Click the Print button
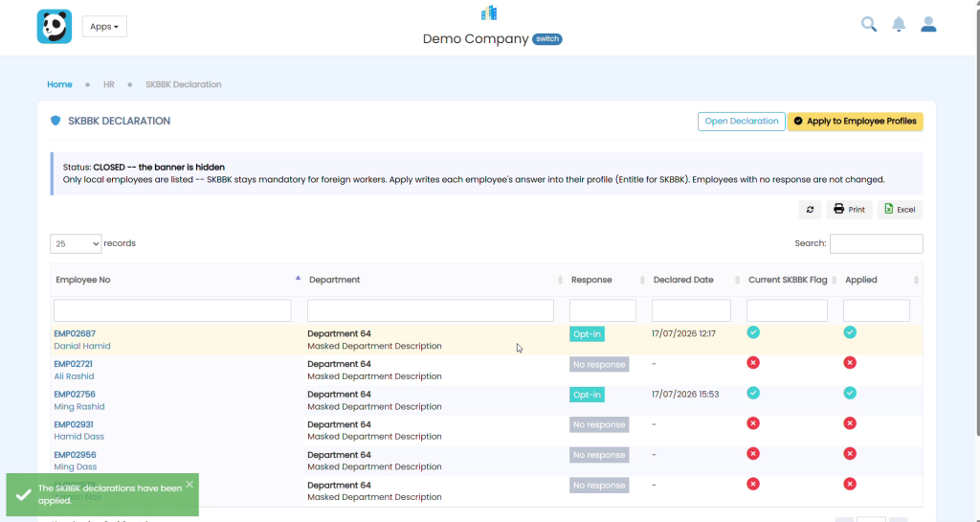The height and width of the screenshot is (522, 980). [x=850, y=210]
